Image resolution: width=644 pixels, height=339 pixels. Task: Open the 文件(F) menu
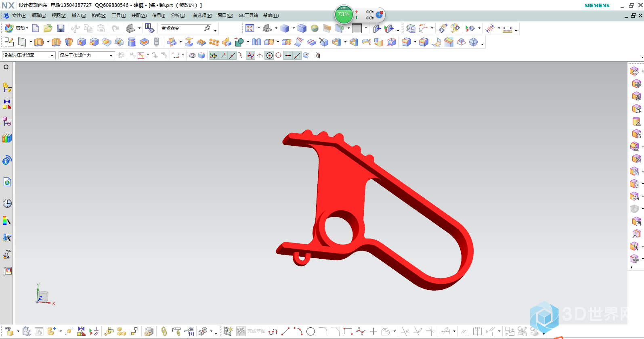19,15
